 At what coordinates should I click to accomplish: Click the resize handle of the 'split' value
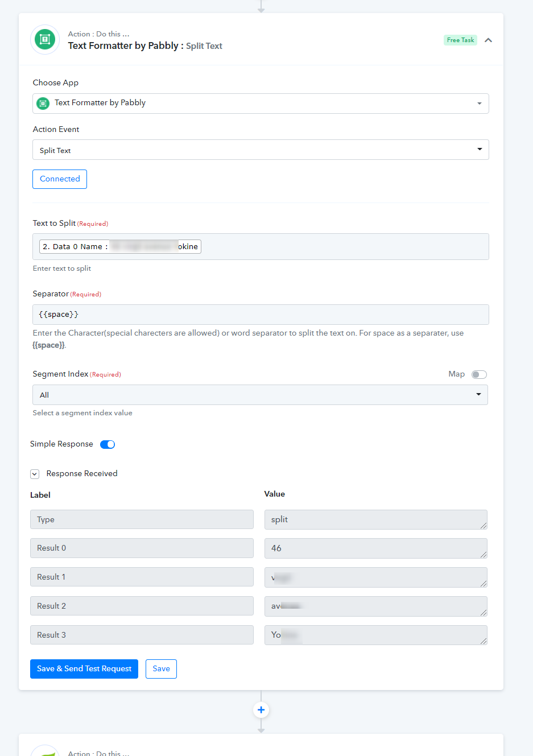click(484, 526)
